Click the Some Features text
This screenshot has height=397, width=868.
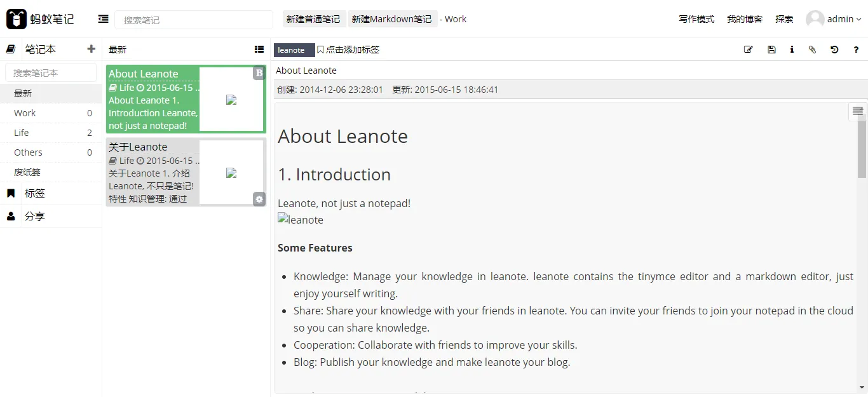coord(315,248)
